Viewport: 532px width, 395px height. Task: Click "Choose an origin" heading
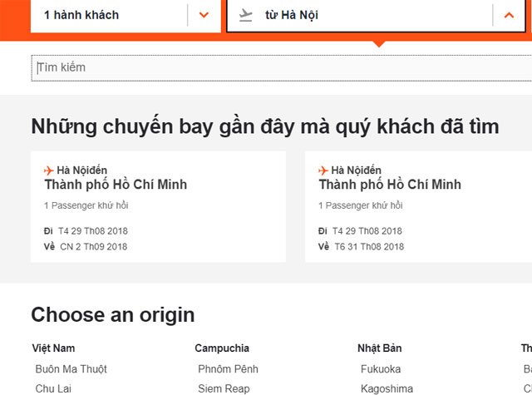click(x=113, y=315)
